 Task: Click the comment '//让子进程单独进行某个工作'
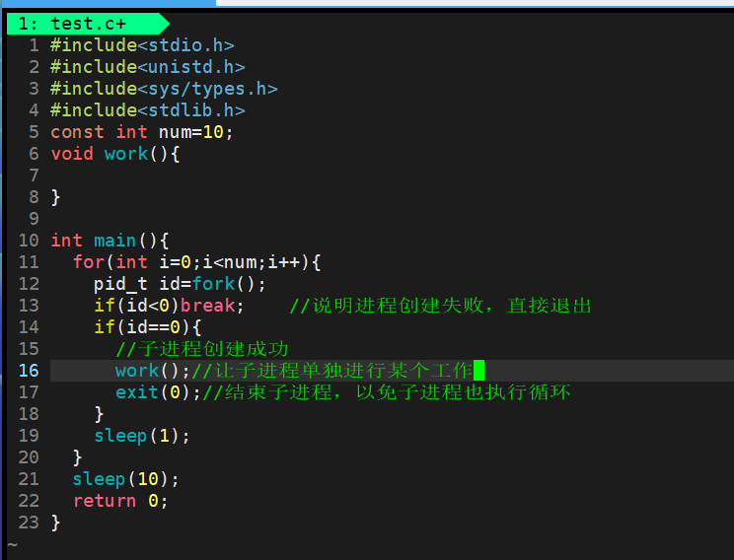(x=332, y=371)
